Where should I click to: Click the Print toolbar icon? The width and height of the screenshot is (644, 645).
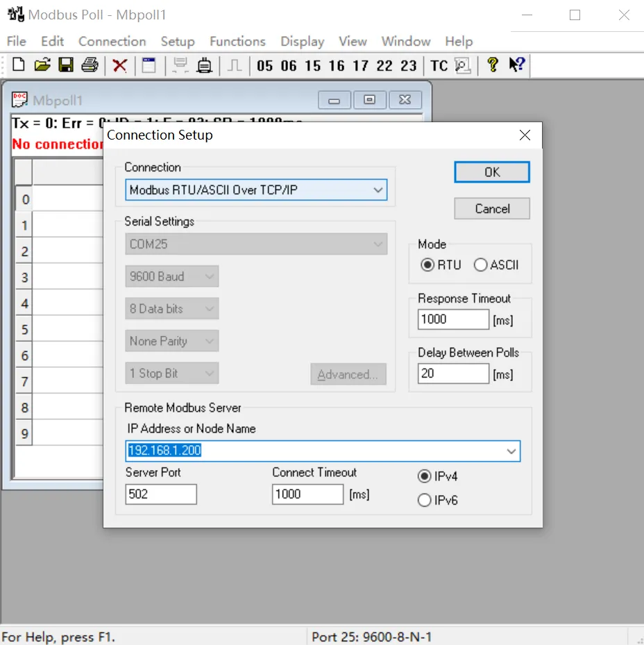[x=90, y=65]
